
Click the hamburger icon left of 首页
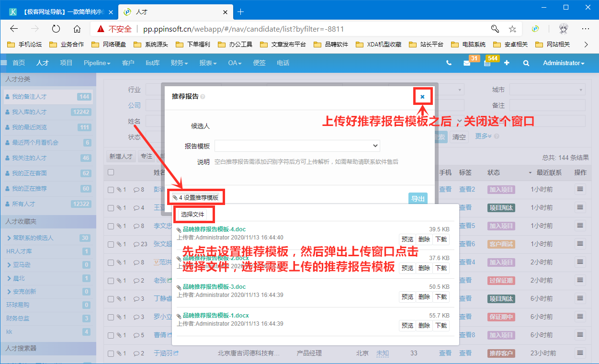(5, 63)
